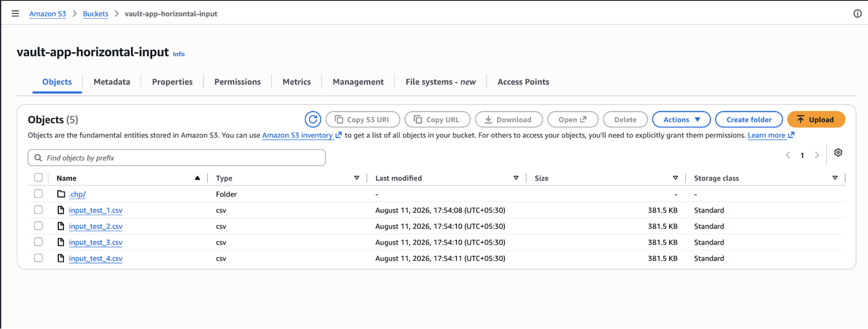The width and height of the screenshot is (868, 329).
Task: Open input_test_3.csv object link
Action: (x=96, y=242)
